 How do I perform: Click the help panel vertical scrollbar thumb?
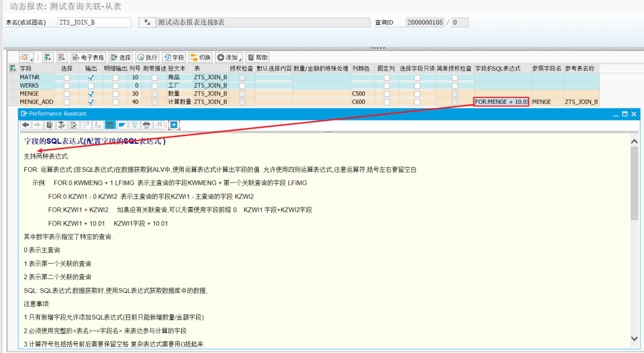click(634, 183)
